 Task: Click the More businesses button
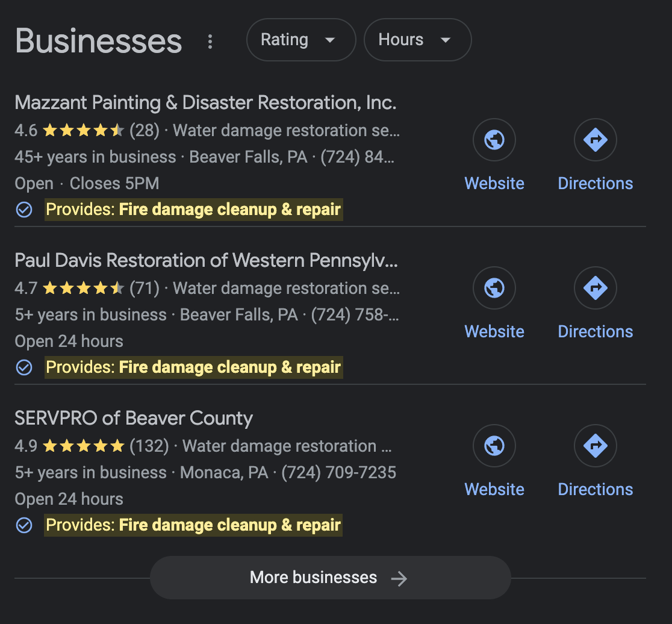click(330, 578)
